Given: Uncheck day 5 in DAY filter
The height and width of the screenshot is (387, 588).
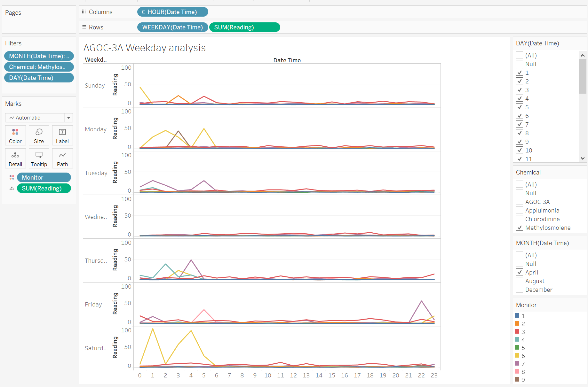Looking at the screenshot, I should pyautogui.click(x=520, y=107).
